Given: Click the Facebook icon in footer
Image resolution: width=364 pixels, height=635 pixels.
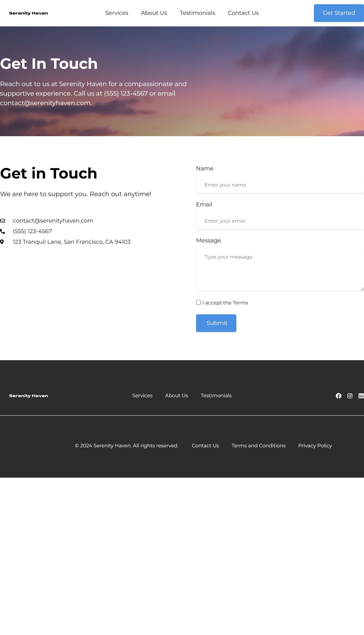Looking at the screenshot, I should coord(338,395).
